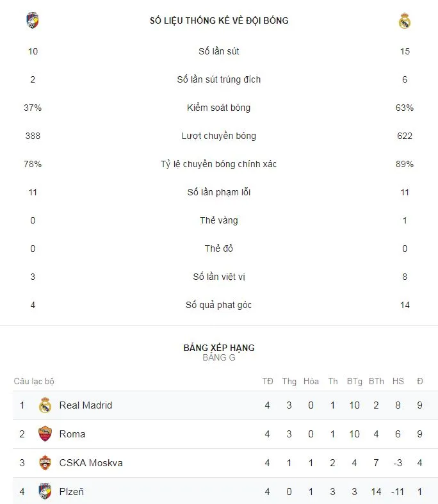Click the Roma club logo in standings
This screenshot has width=438, height=504.
click(45, 434)
